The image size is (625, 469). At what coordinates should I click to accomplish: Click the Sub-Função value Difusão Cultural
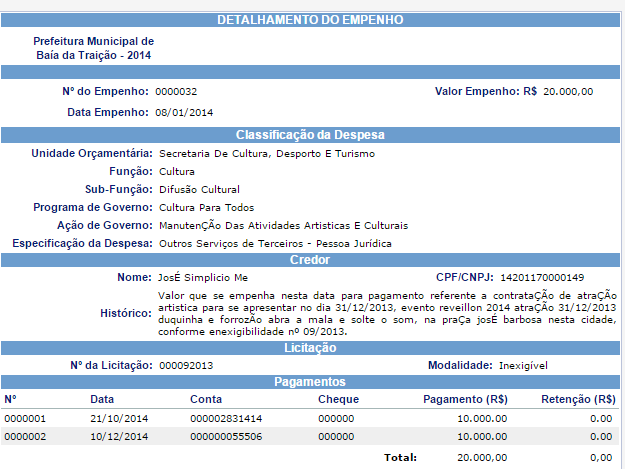[199, 189]
